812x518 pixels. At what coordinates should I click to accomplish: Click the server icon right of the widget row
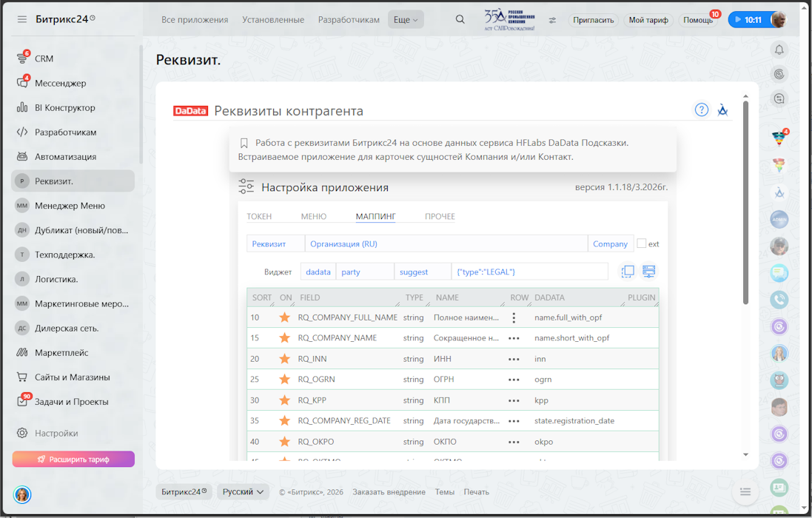649,272
